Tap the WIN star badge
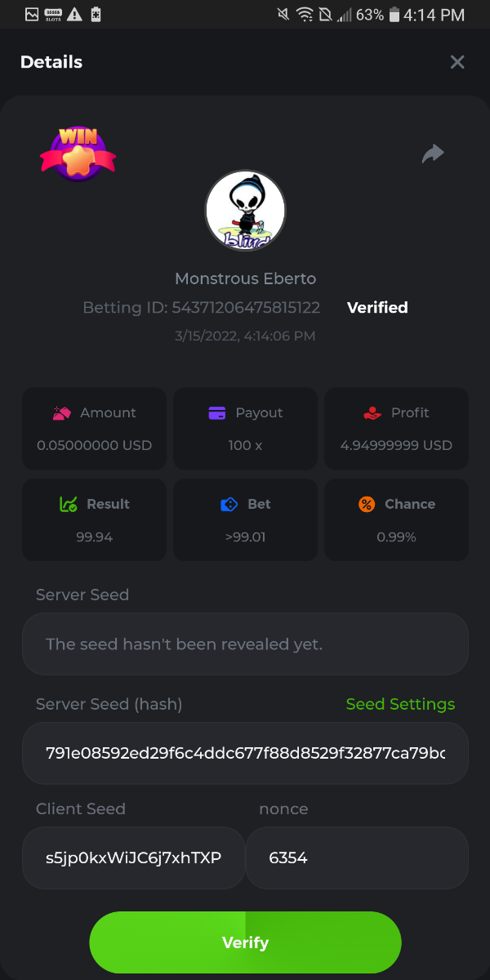490x980 pixels. [78, 154]
